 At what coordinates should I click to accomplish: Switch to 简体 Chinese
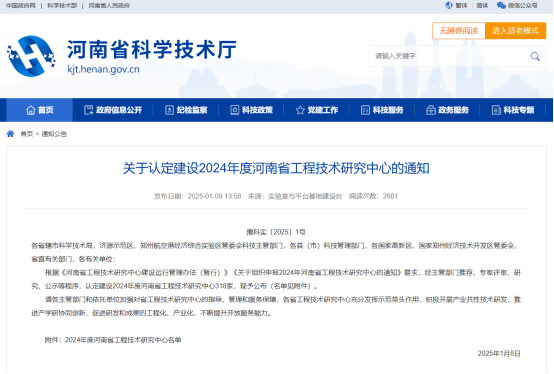coord(482,5)
